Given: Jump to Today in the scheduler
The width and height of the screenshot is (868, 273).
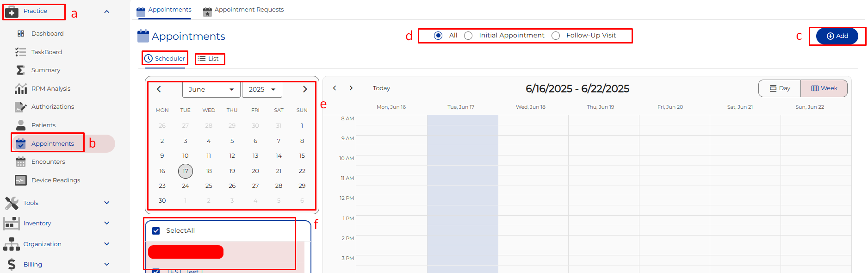Looking at the screenshot, I should click(381, 88).
